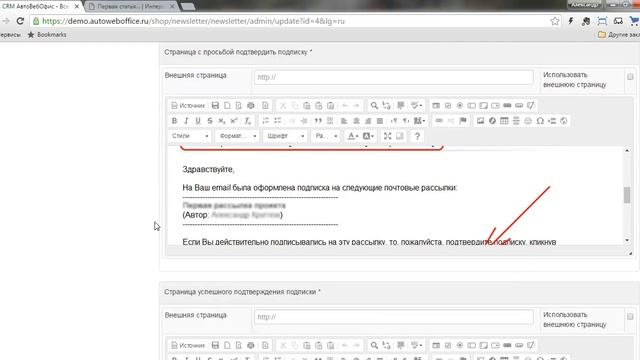This screenshot has height=360, width=640.
Task: Bookmark this page with star icon
Action: (x=554, y=21)
